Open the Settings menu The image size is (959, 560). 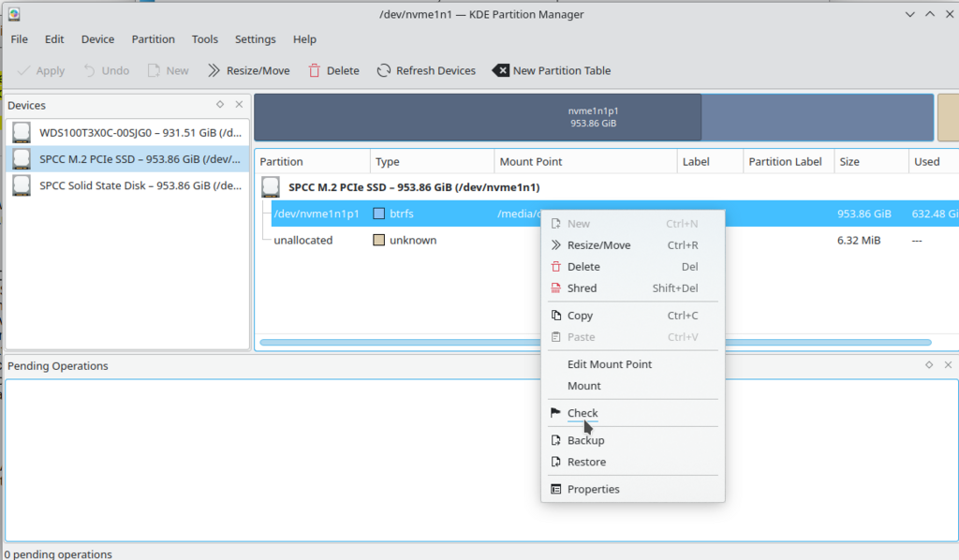point(255,39)
